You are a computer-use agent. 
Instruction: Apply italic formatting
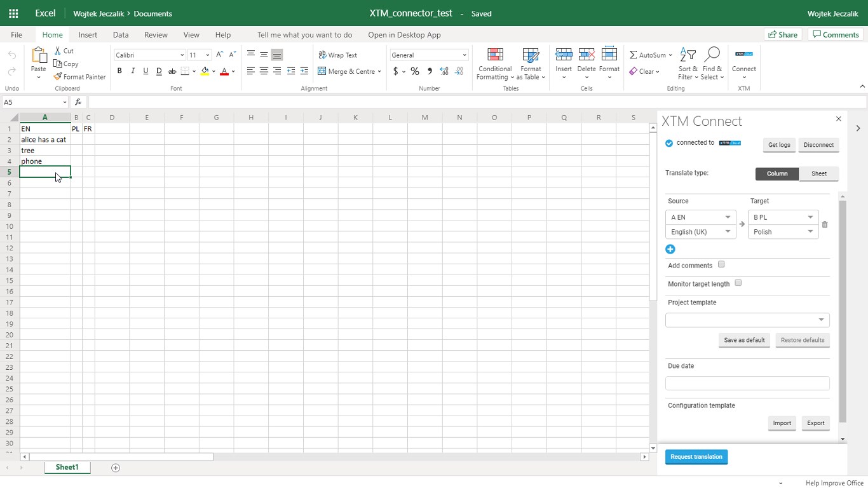tap(133, 71)
